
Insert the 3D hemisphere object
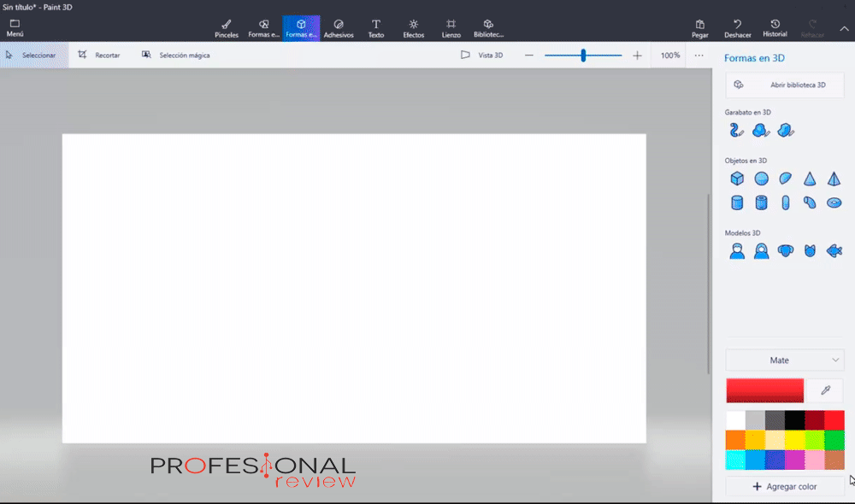click(785, 179)
